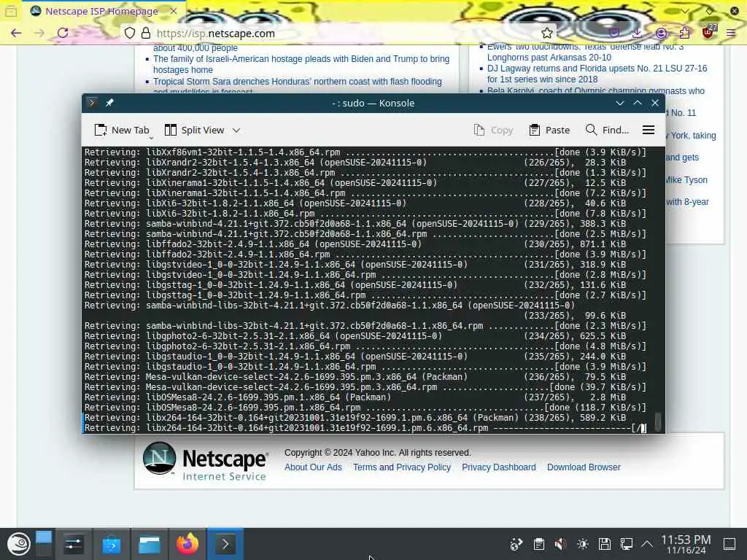Expand the New Tab profile dropdown arrow

150,139
